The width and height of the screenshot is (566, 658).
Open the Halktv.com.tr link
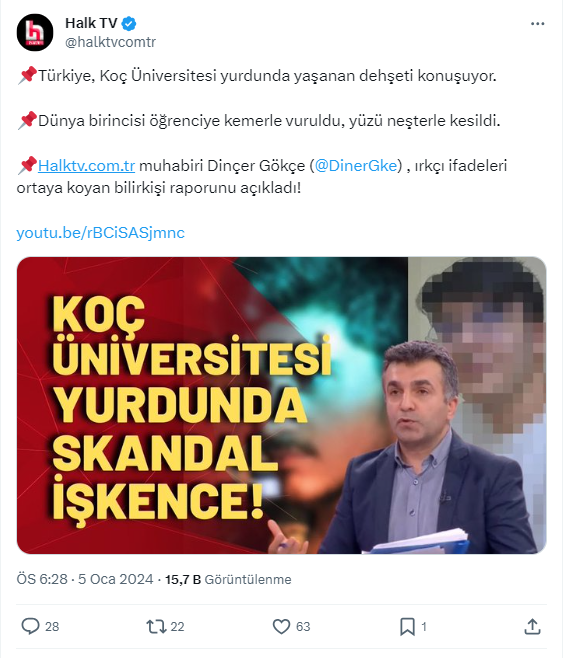(x=86, y=166)
